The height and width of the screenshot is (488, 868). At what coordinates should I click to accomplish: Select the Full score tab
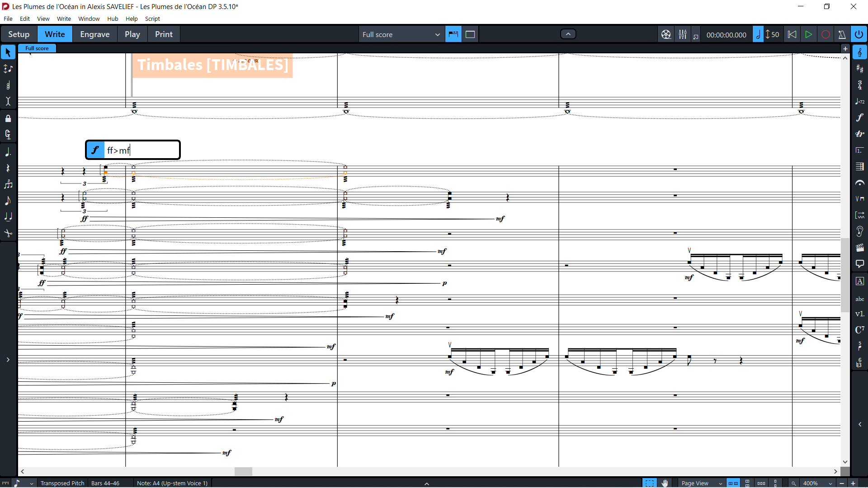(37, 48)
